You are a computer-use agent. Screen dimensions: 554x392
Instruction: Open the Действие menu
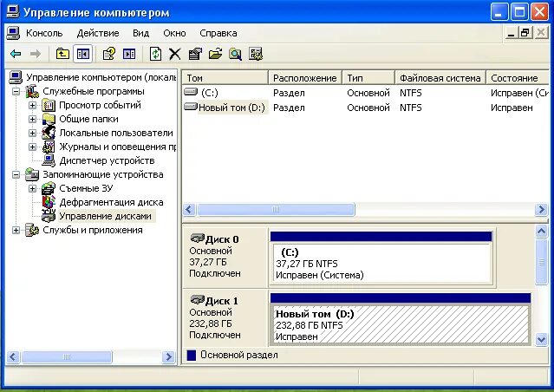click(x=98, y=33)
